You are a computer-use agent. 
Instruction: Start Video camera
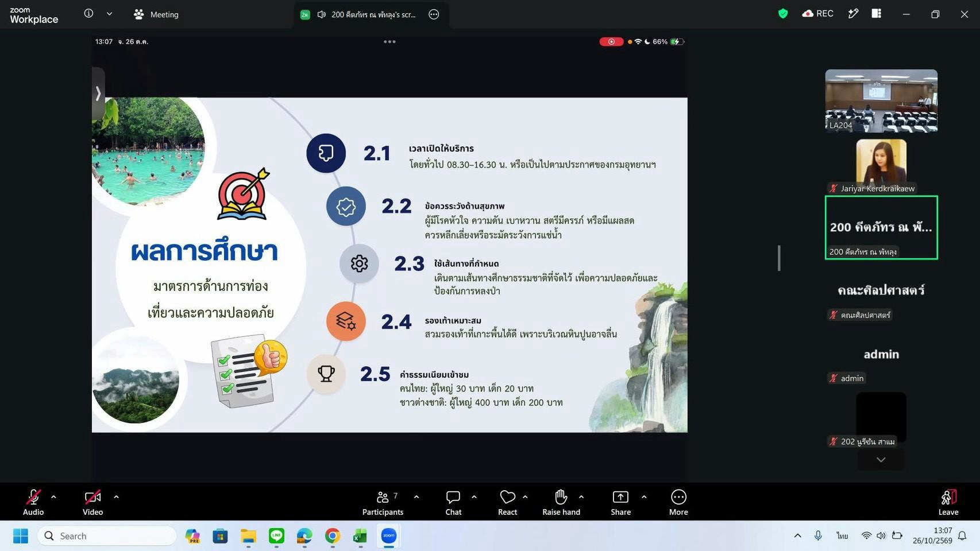click(x=92, y=502)
